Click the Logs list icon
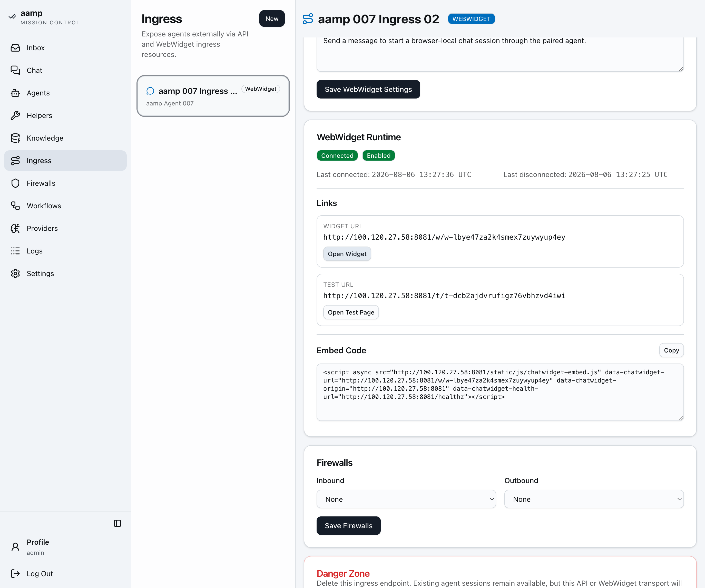Image resolution: width=705 pixels, height=588 pixels. (15, 251)
